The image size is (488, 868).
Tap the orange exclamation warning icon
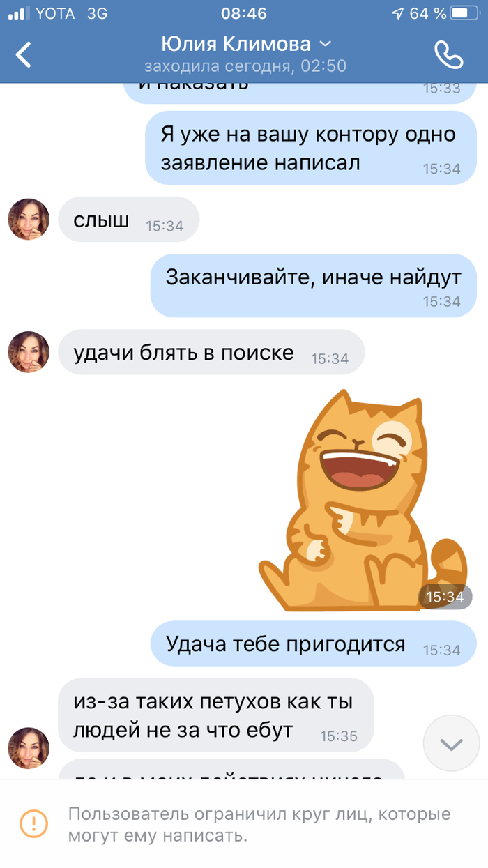pyautogui.click(x=33, y=823)
